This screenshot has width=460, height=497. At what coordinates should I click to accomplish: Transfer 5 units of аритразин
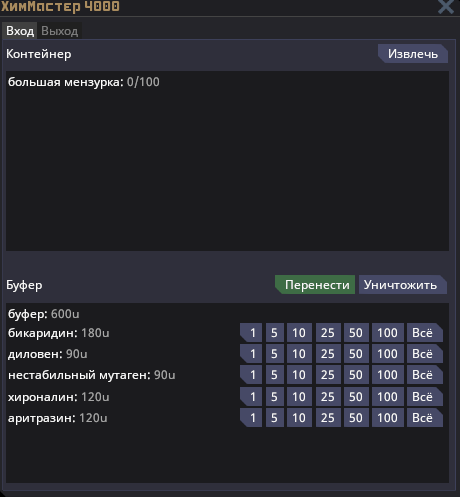(275, 418)
